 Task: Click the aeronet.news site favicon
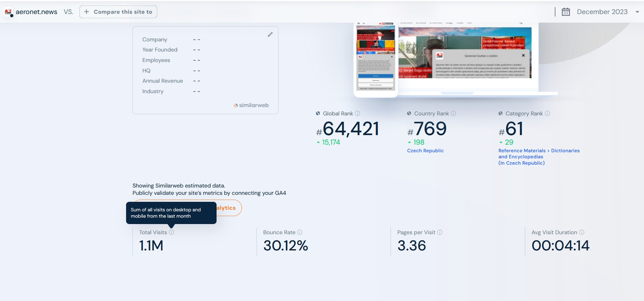point(9,12)
